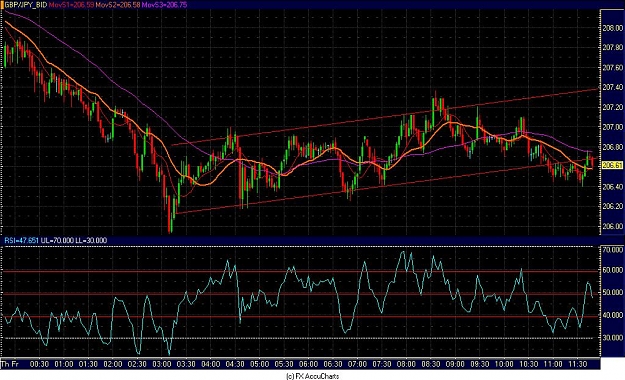Viewport: 625px width, 380px height.
Task: Click the 207.60 price axis label
Action: pos(612,68)
